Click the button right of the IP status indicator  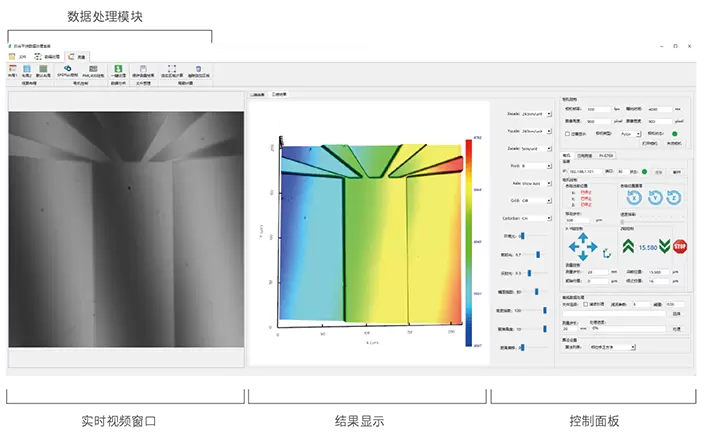pyautogui.click(x=658, y=171)
